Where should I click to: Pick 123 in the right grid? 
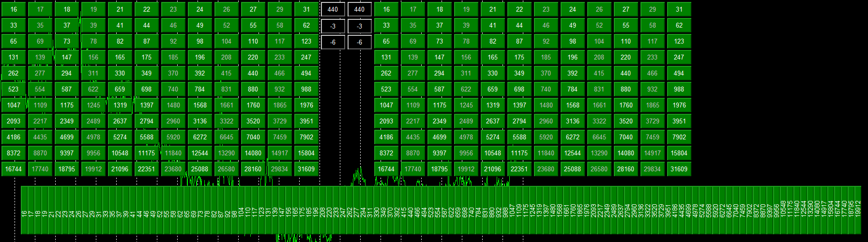679,41
